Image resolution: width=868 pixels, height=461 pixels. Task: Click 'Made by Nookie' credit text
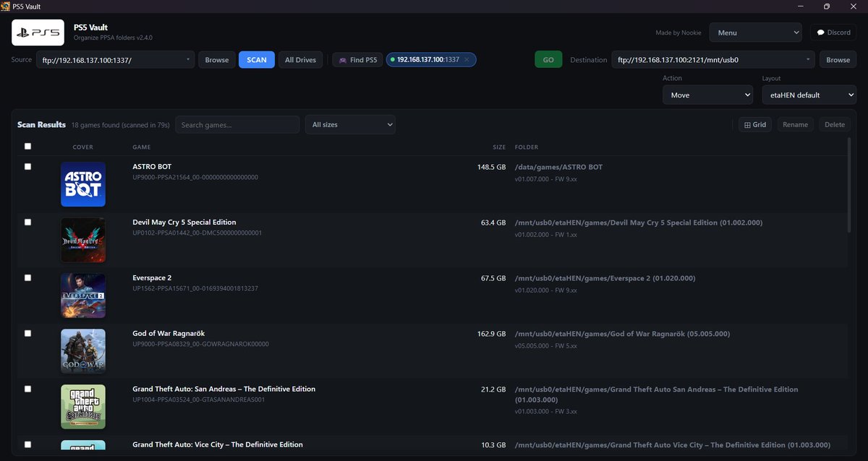tap(678, 33)
